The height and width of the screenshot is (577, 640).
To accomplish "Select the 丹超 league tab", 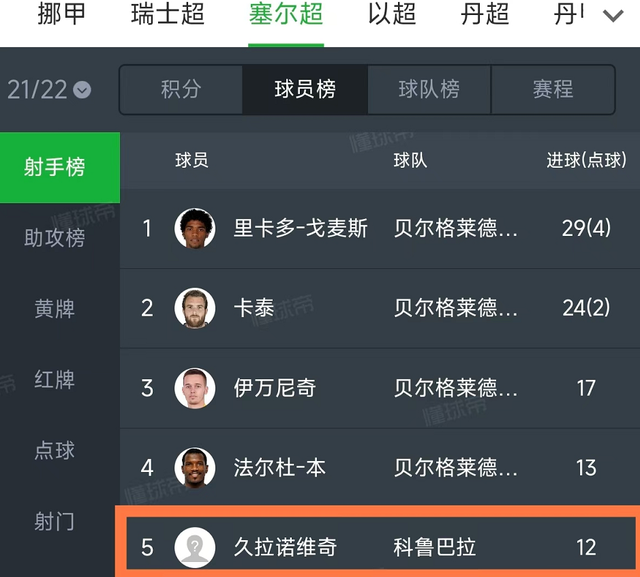I will click(485, 15).
